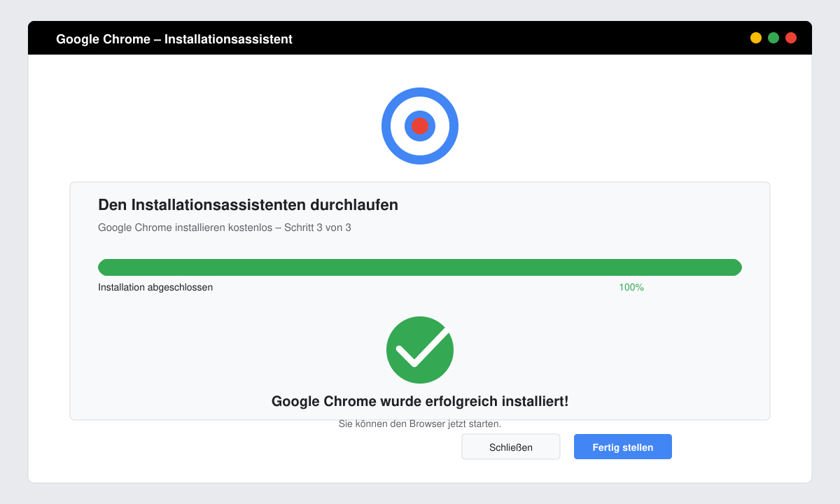Click "Sie können den Browser jetzt starten."
Image resolution: width=840 pixels, height=504 pixels.
tap(420, 423)
